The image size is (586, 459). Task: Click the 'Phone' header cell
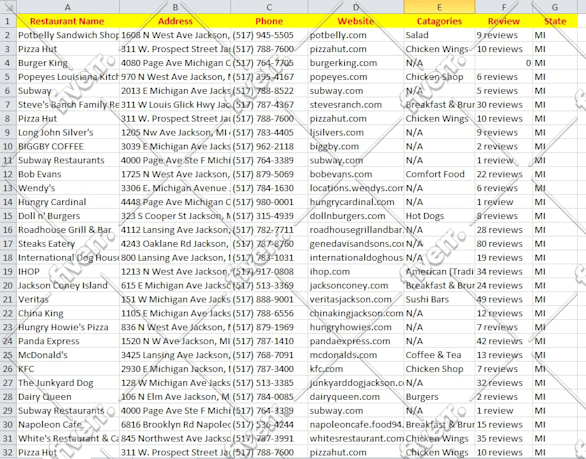coord(269,21)
